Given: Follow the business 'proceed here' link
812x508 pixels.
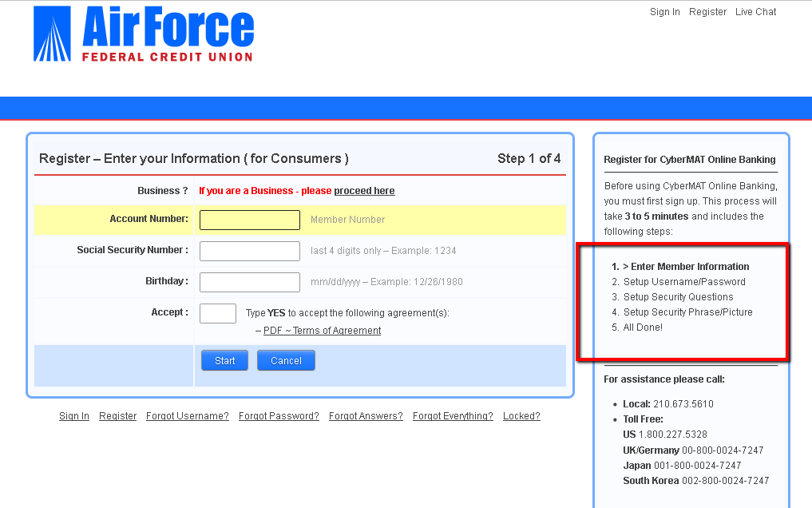Looking at the screenshot, I should (364, 191).
